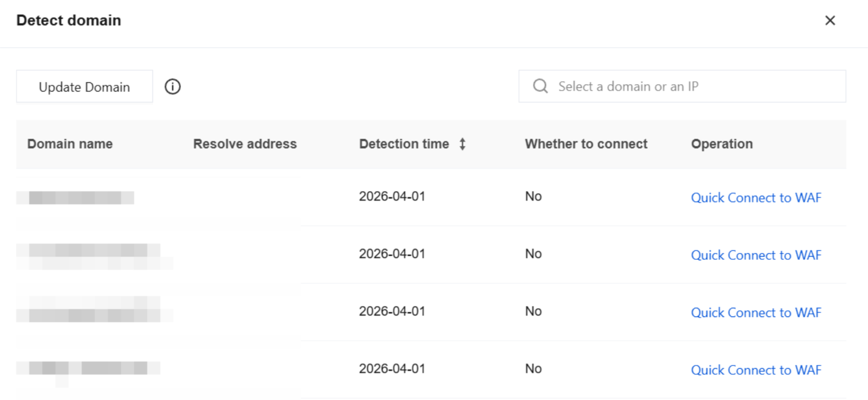Viewport: 868px width, 400px height.
Task: Click Quick Connect to WAF in second row
Action: tap(756, 255)
